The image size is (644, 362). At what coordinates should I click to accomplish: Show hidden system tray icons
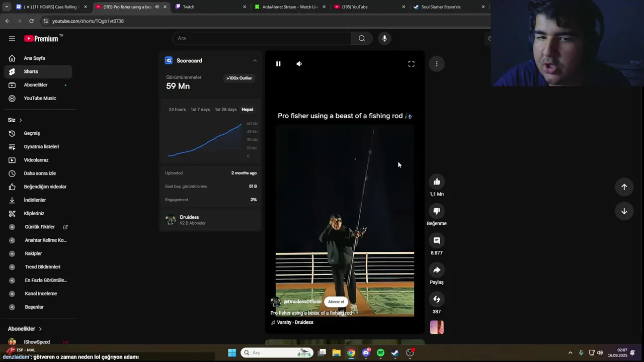[570, 353]
